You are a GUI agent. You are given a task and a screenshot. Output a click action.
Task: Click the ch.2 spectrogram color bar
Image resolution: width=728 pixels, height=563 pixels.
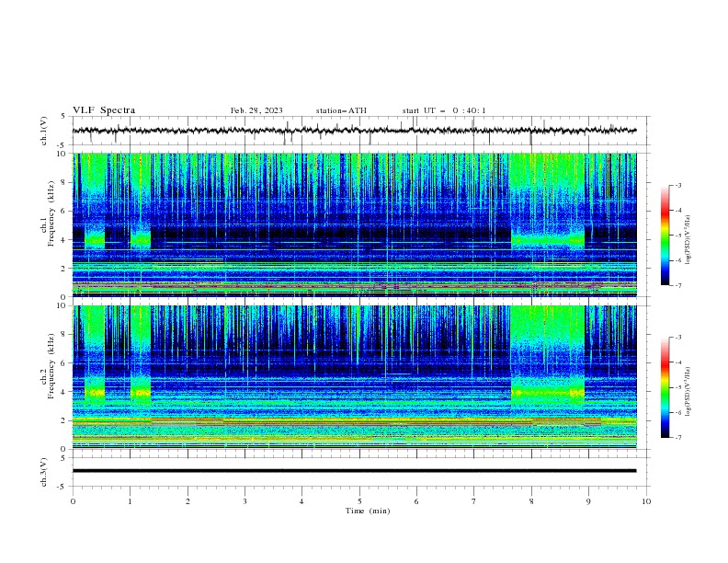click(665, 387)
